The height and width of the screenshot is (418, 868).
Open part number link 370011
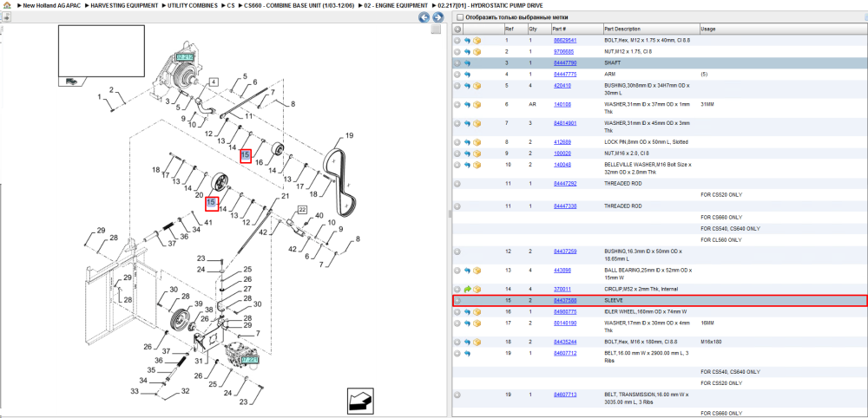[562, 289]
